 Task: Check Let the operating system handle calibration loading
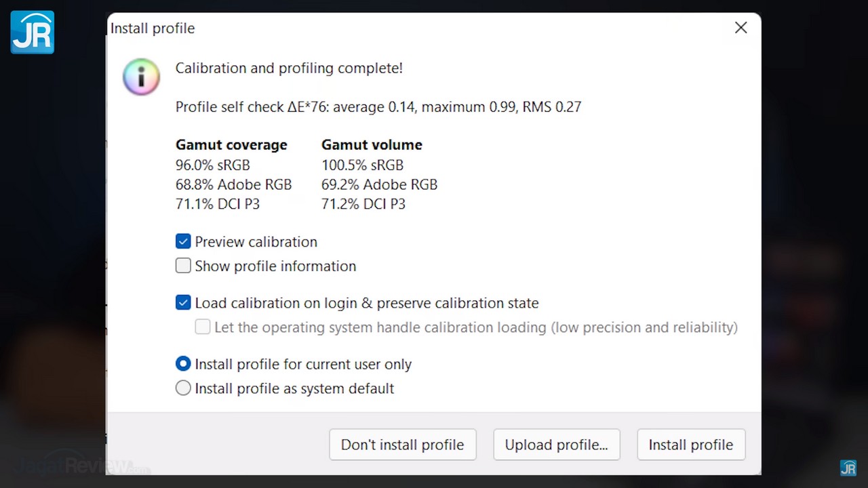pos(203,327)
